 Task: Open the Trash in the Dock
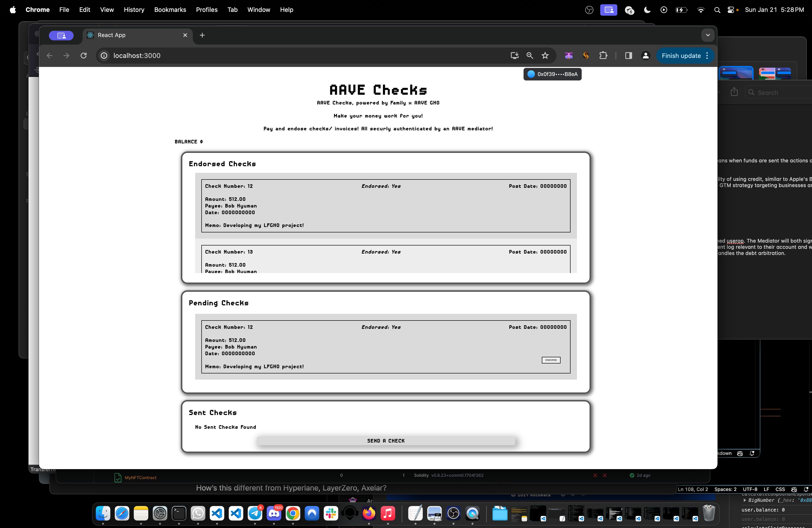709,513
